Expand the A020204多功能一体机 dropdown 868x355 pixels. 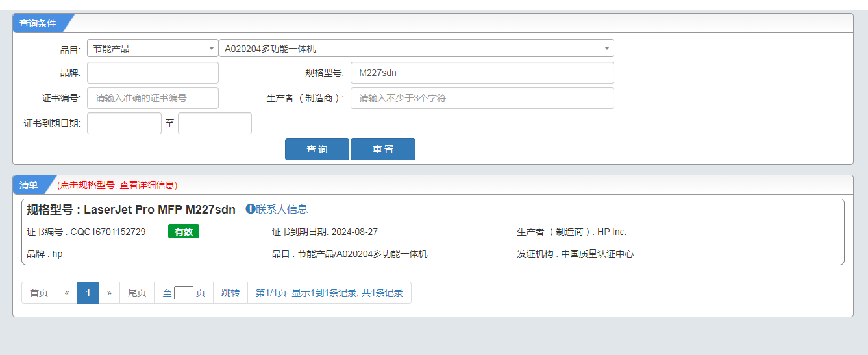pos(416,48)
